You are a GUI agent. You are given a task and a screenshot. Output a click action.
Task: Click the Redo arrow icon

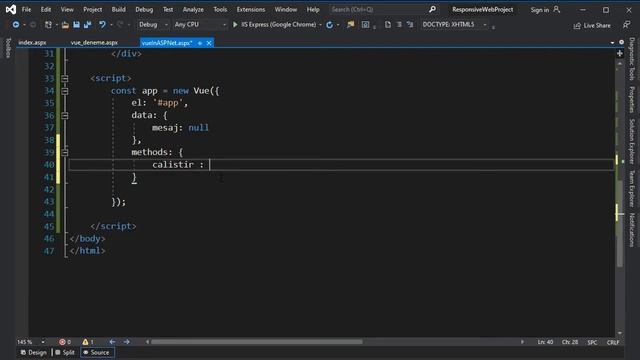120,25
